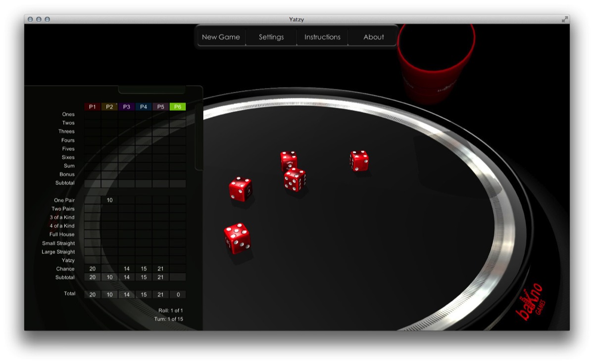Click P1's Chance score of 20
The height and width of the screenshot is (364, 594).
tap(93, 269)
